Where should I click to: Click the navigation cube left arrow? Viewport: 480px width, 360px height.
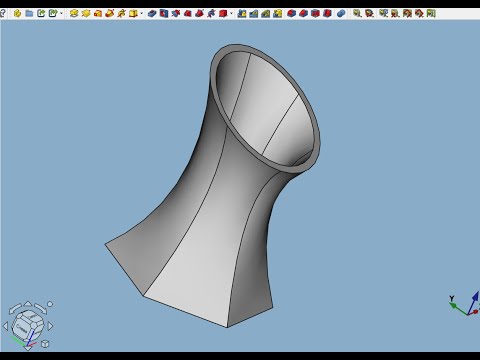(x=5, y=326)
